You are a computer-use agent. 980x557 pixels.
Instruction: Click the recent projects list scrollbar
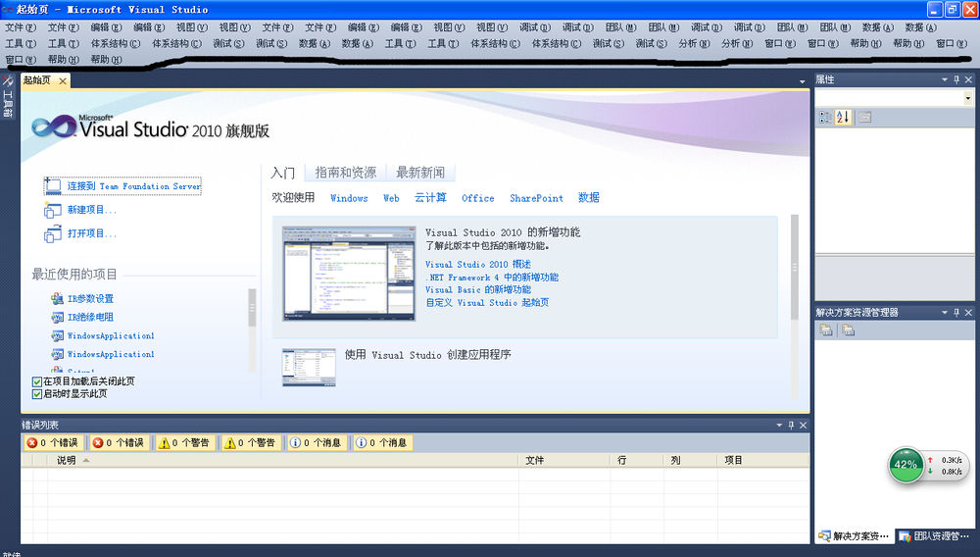[252, 308]
